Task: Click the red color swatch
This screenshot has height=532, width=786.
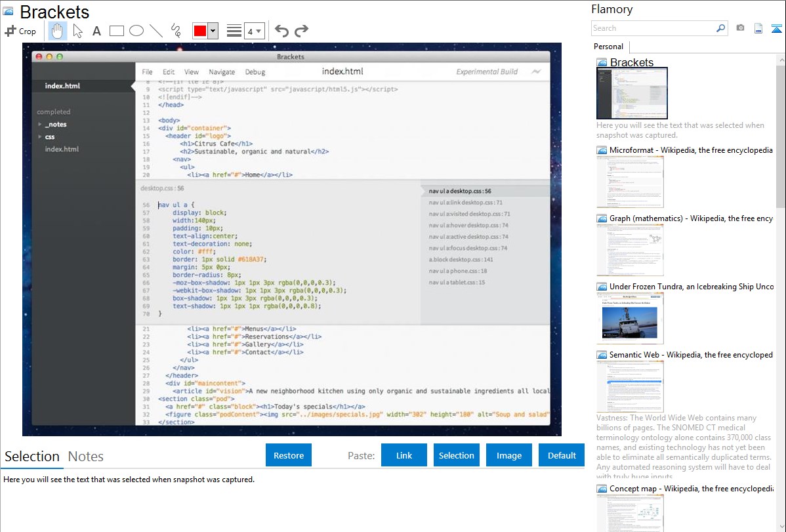Action: 200,31
